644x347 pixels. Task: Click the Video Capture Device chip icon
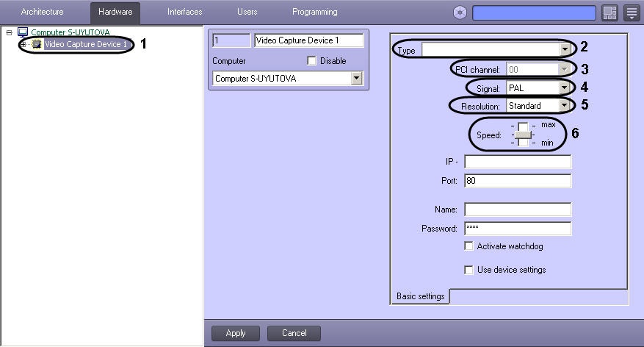tap(37, 44)
